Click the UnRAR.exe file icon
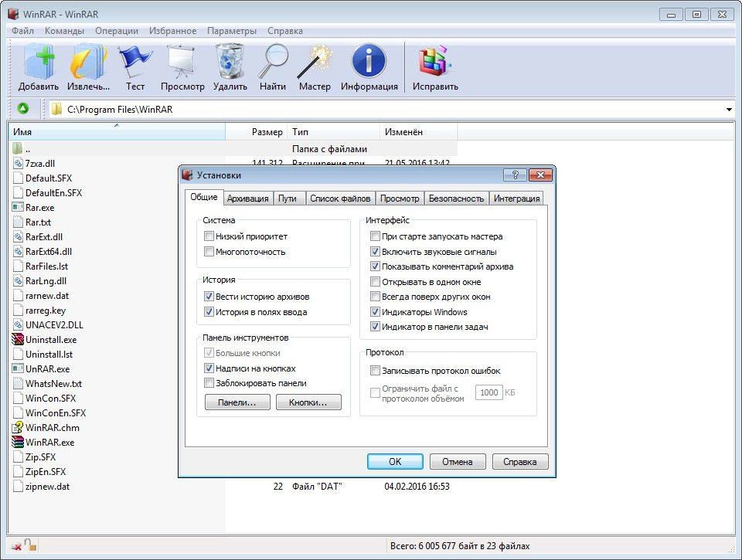The height and width of the screenshot is (560, 742). (18, 368)
